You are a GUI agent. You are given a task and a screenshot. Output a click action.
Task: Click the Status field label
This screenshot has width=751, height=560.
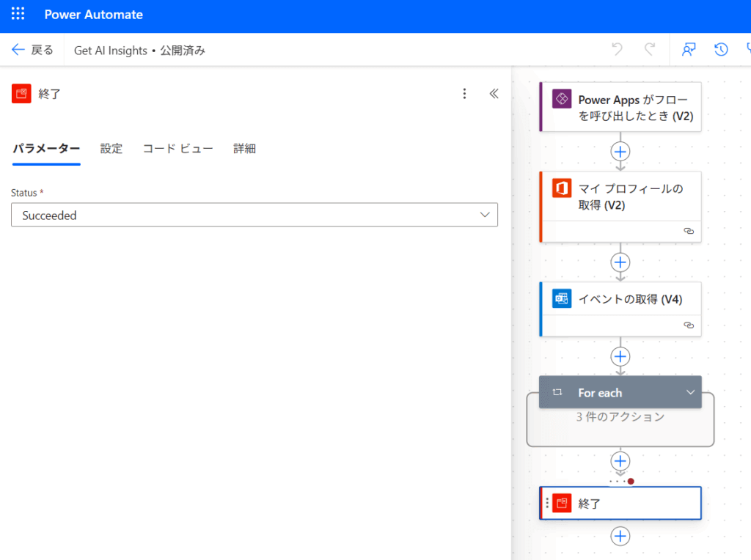point(24,193)
